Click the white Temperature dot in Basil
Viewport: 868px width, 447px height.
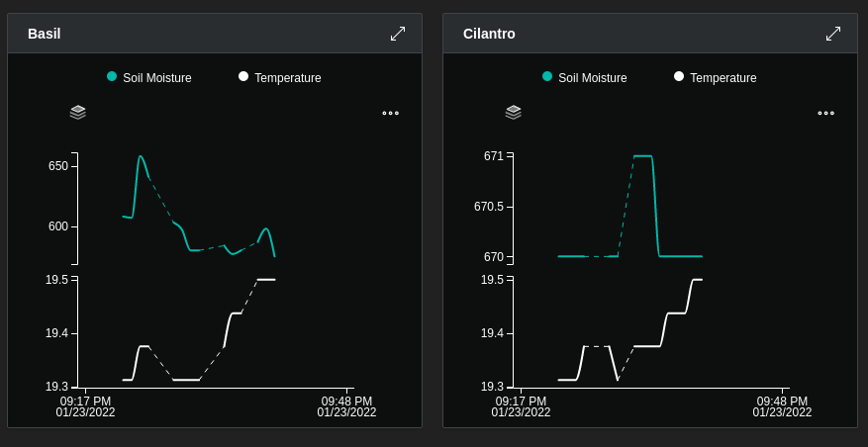click(243, 76)
